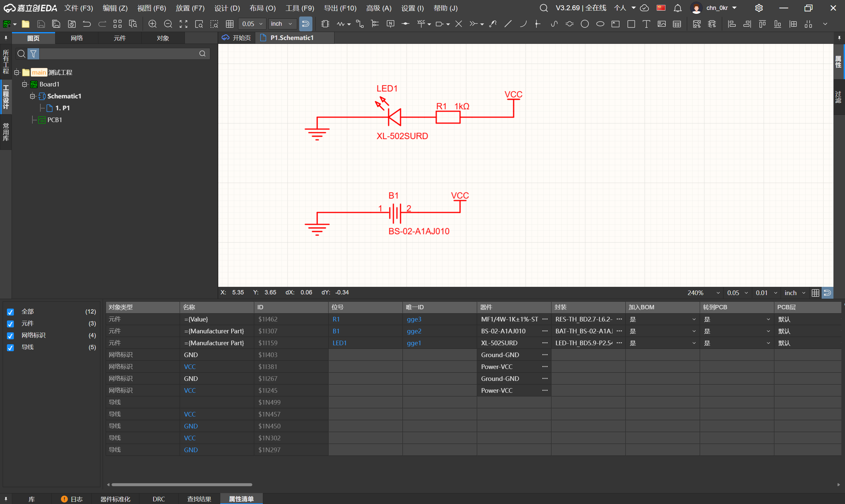Open the 240% zoom level dropdown
Image resolution: width=845 pixels, height=504 pixels.
click(x=703, y=293)
